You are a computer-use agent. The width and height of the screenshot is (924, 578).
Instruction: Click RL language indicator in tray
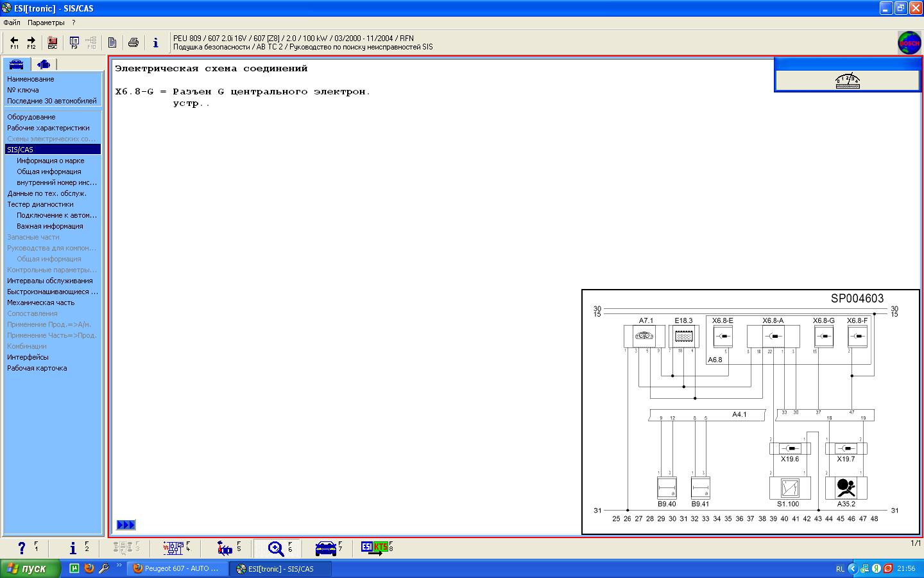coord(840,568)
